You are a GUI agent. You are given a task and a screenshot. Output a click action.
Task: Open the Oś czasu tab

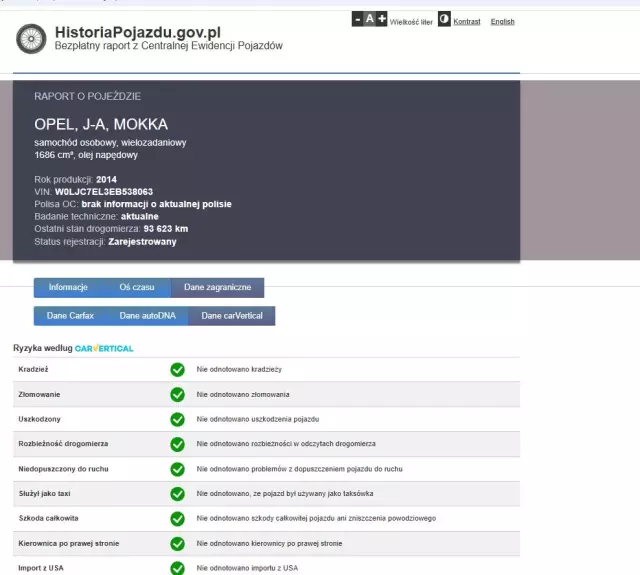point(137,287)
